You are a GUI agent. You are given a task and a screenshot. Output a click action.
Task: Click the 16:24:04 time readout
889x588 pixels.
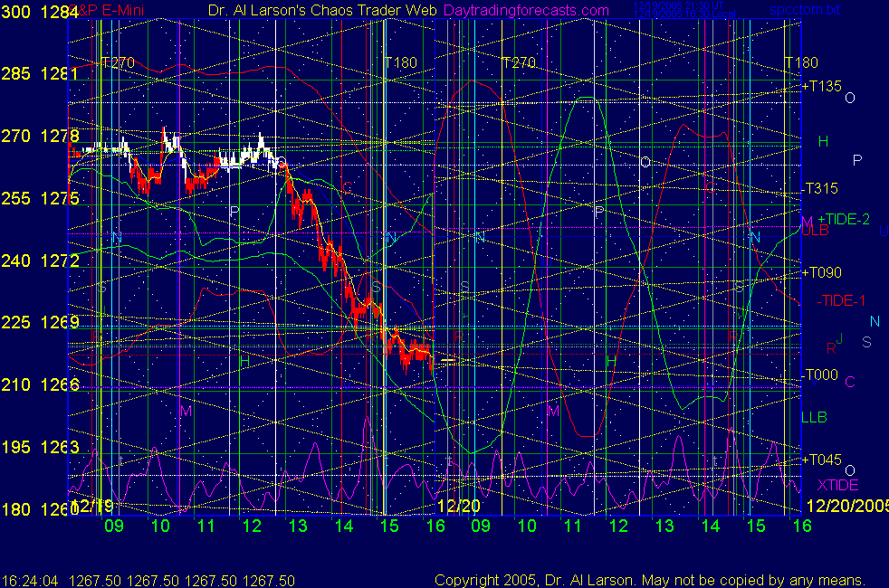click(x=30, y=581)
